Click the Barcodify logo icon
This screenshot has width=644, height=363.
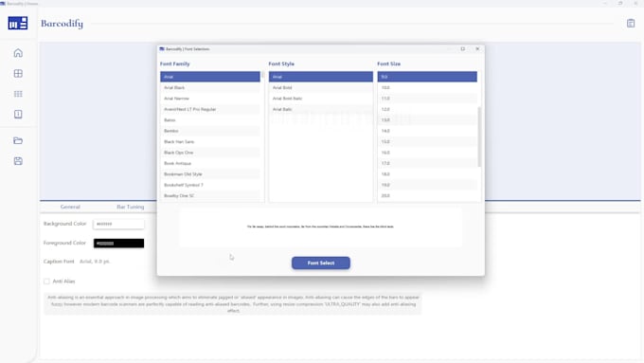pos(18,23)
